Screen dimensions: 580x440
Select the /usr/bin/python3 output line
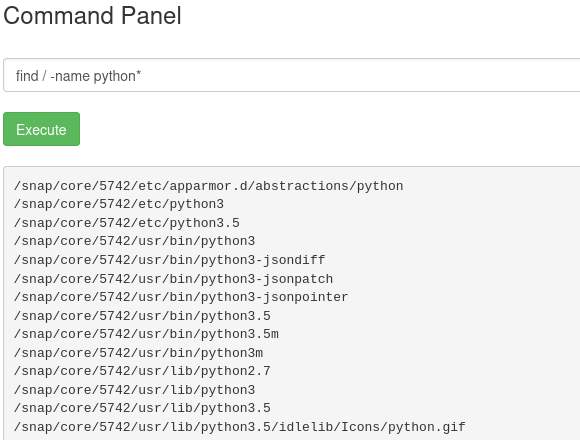[x=134, y=241]
